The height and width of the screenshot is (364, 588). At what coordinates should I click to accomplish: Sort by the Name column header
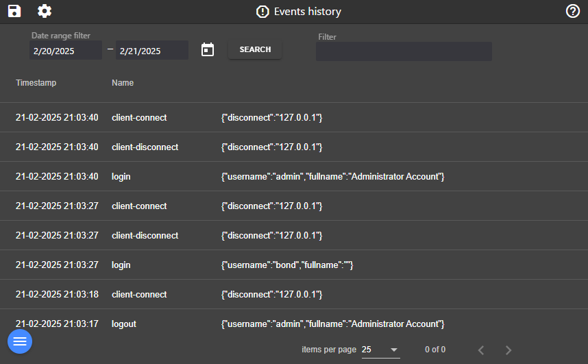(123, 83)
